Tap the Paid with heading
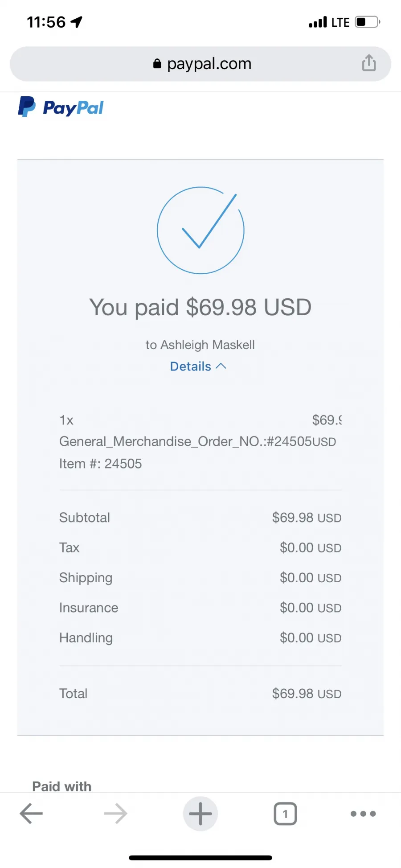This screenshot has height=868, width=401. pyautogui.click(x=62, y=786)
